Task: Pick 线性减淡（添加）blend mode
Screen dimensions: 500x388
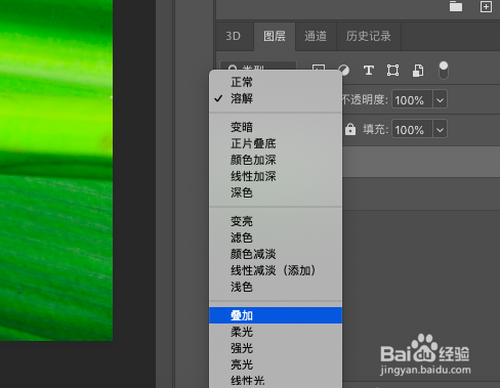Action: [x=275, y=270]
